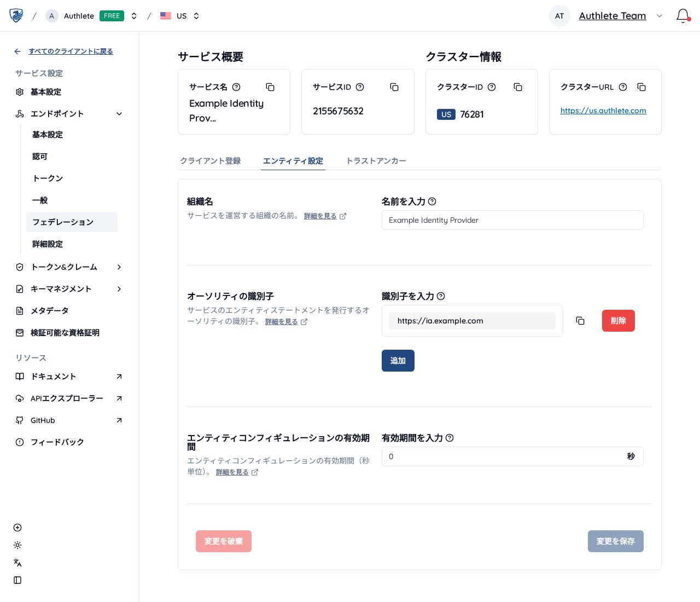This screenshot has width=700, height=602.
Task: Copy the cluster URL value
Action: [x=641, y=87]
